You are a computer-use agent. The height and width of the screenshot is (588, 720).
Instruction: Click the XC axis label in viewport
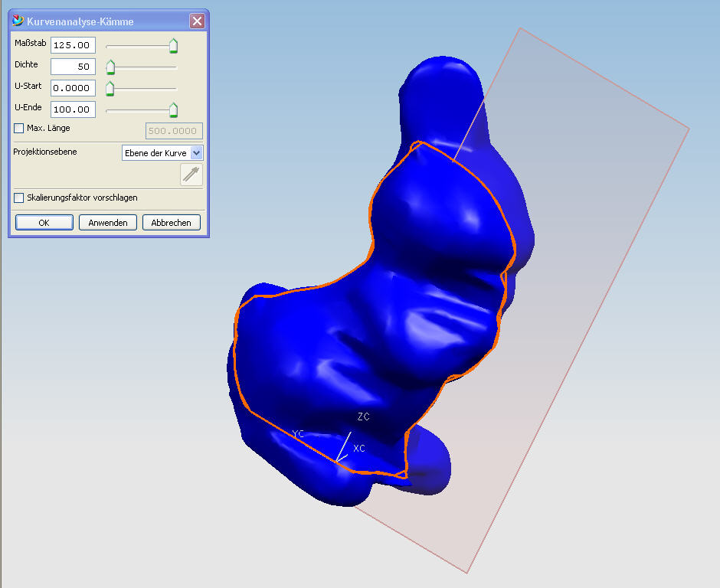click(x=359, y=448)
